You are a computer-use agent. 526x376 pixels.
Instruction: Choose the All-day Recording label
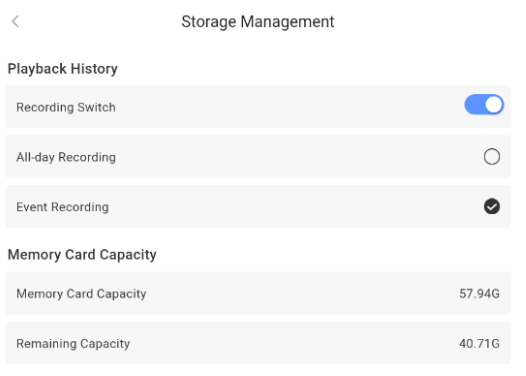66,157
